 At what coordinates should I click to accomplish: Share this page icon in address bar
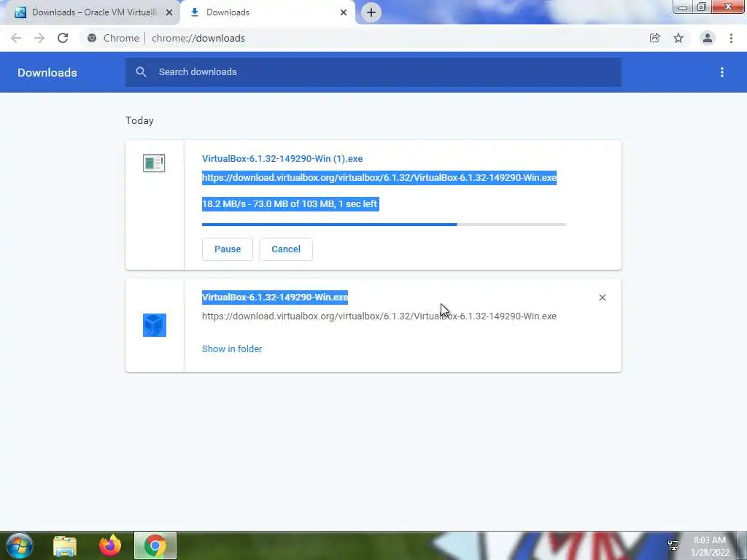655,38
